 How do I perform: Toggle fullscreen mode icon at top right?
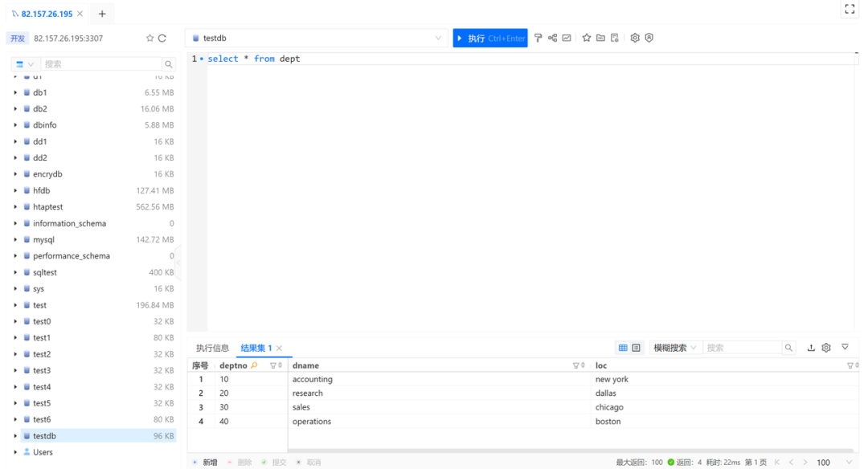850,9
